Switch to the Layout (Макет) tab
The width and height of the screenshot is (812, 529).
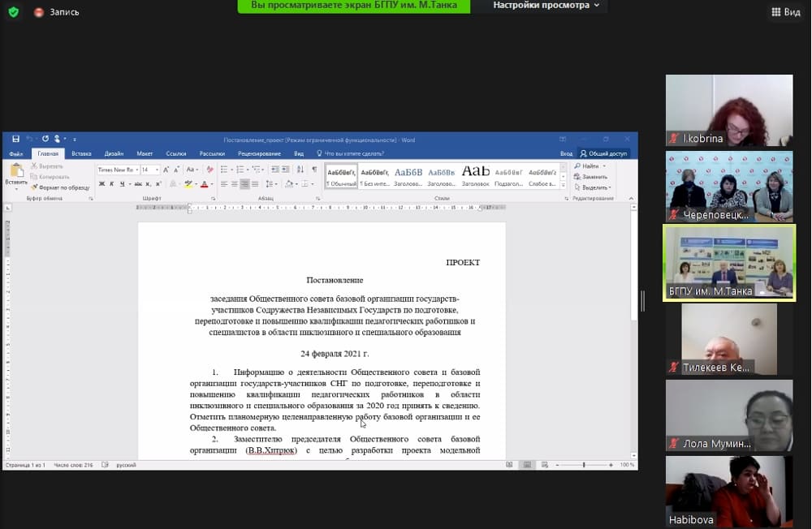[x=145, y=153]
